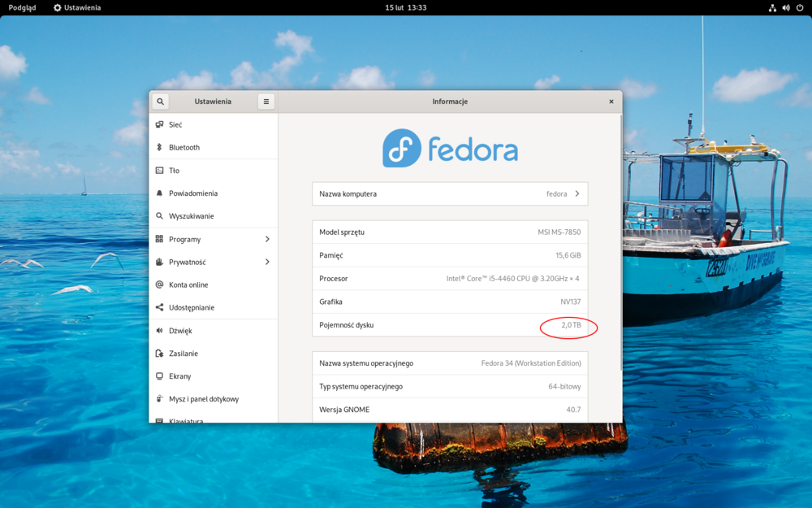Image resolution: width=812 pixels, height=508 pixels.
Task: Select Konta online settings entry
Action: click(214, 284)
